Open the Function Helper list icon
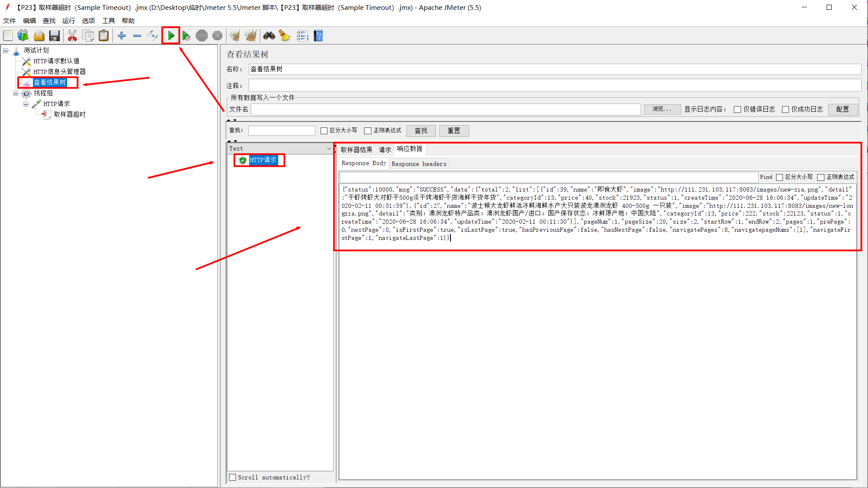 click(303, 36)
